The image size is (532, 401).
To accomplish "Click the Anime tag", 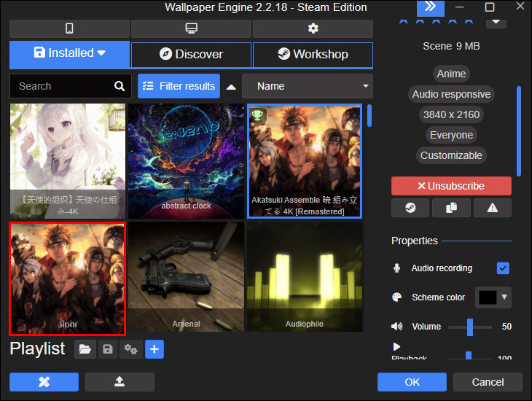I will tap(451, 74).
